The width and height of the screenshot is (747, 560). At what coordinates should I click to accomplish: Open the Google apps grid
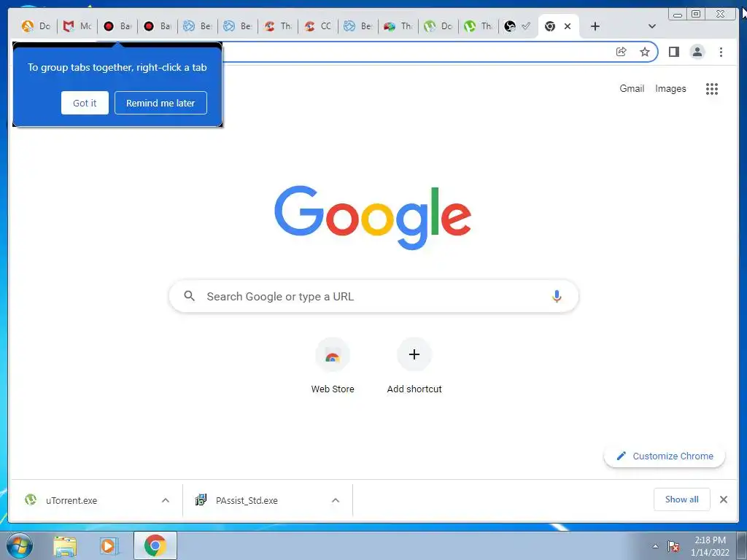[712, 88]
